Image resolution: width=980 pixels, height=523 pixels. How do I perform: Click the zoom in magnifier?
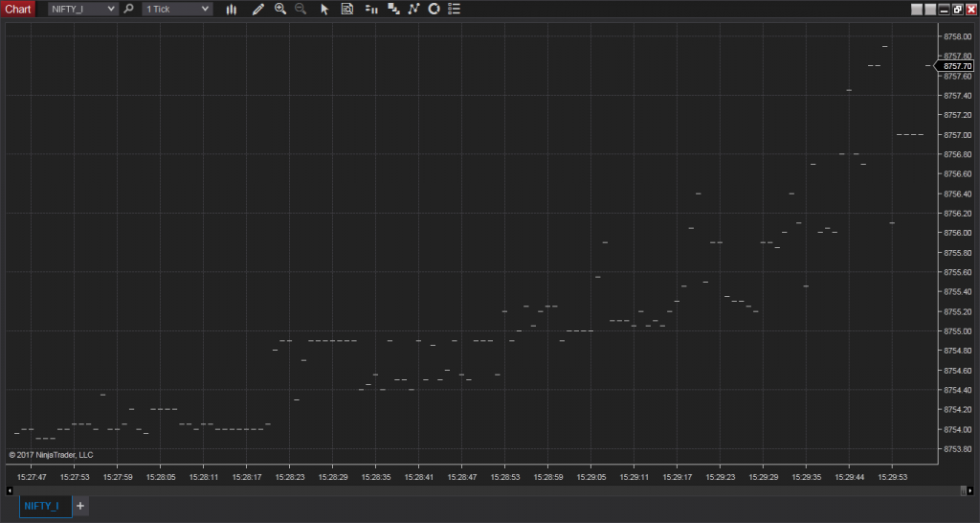(280, 9)
